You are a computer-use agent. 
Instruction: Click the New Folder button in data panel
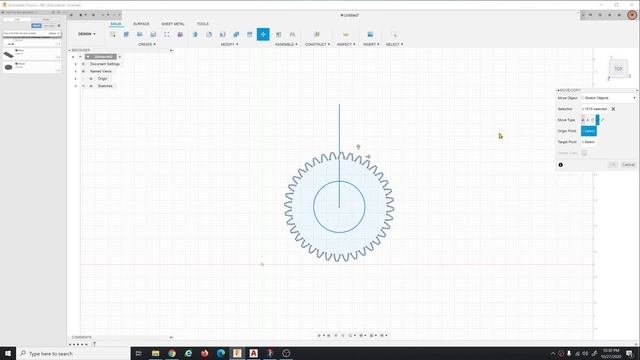(x=49, y=26)
